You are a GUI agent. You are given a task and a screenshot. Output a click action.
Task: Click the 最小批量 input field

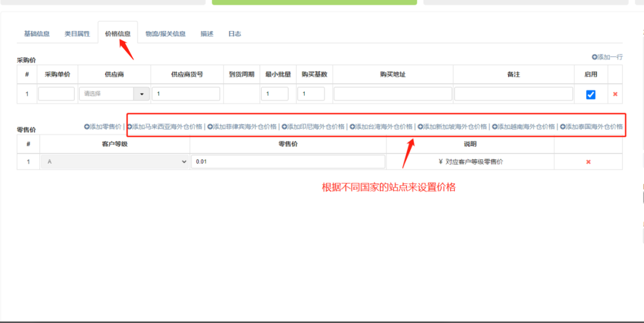click(275, 94)
